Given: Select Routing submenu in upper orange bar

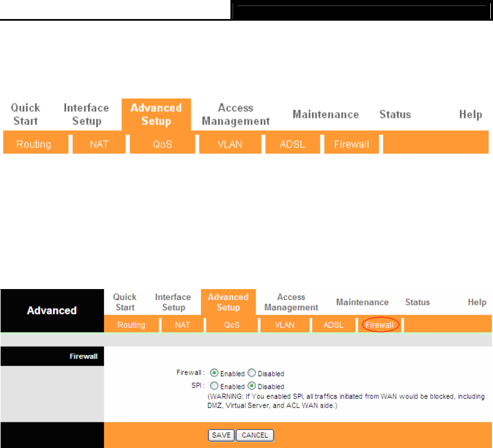Looking at the screenshot, I should tap(34, 144).
